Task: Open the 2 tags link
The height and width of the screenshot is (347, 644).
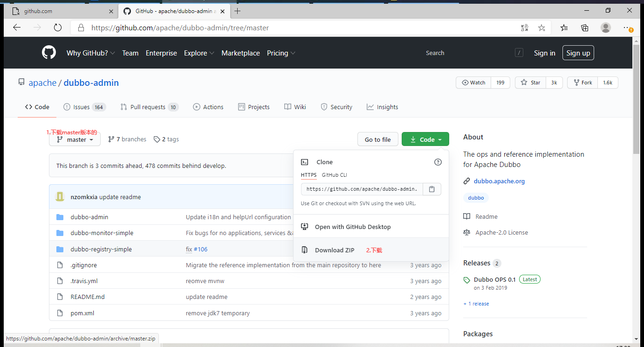Action: click(x=166, y=139)
